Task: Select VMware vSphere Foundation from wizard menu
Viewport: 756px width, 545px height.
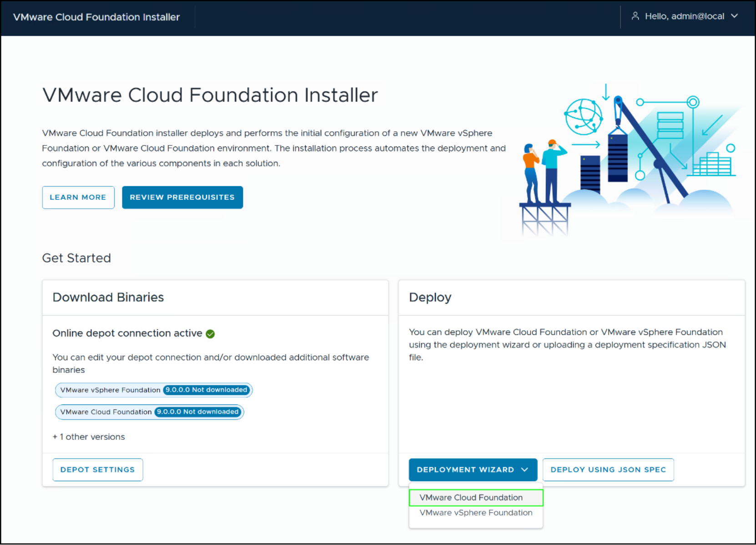Action: click(x=476, y=513)
